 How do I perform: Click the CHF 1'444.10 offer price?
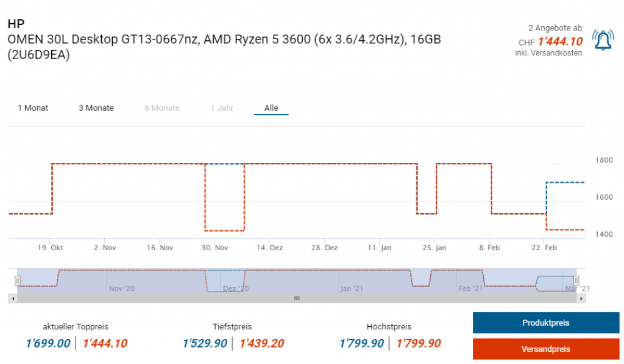point(559,41)
